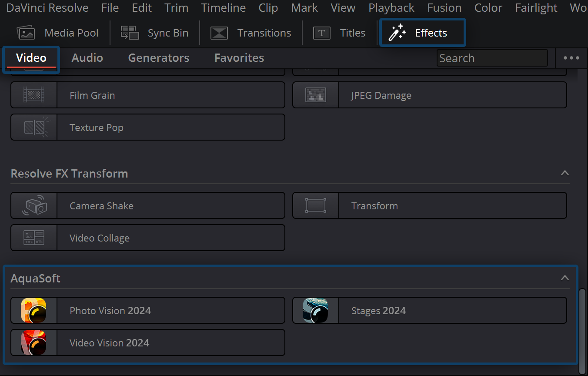
Task: Select the Camera Shake effect icon
Action: click(33, 205)
